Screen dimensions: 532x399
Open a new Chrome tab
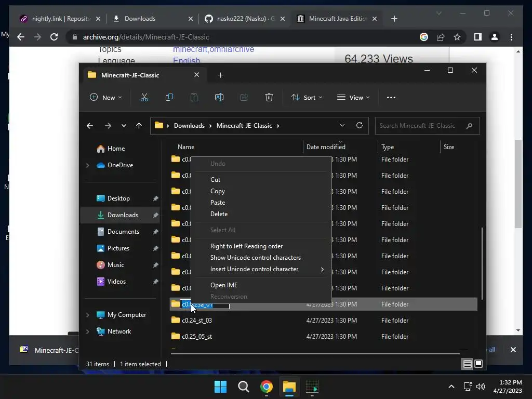394,19
